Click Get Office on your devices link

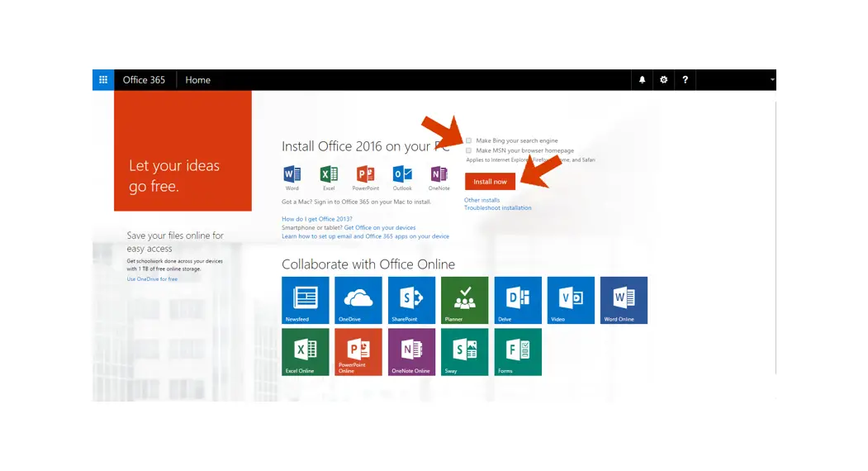pyautogui.click(x=380, y=227)
